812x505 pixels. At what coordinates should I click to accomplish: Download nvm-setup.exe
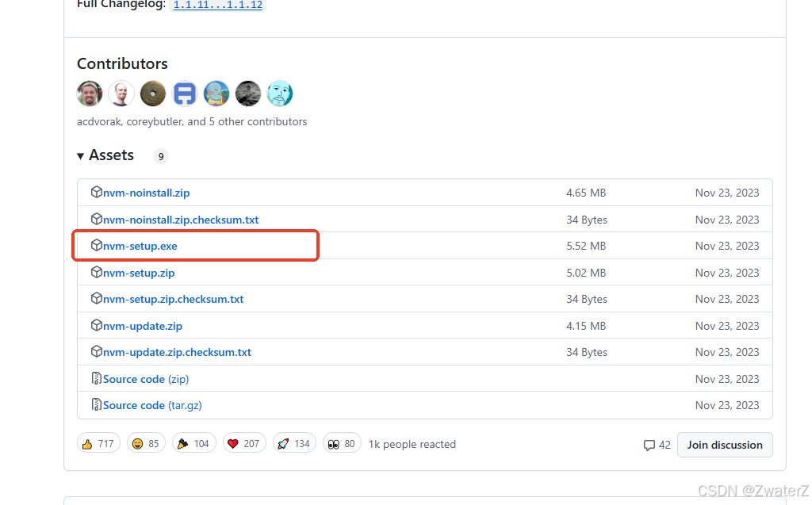(x=140, y=246)
